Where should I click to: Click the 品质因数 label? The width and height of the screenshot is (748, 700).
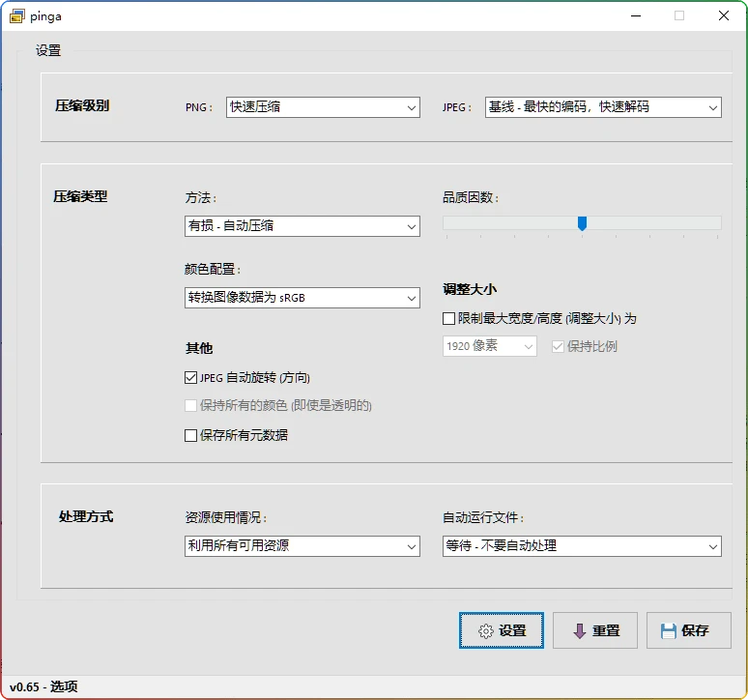click(471, 197)
